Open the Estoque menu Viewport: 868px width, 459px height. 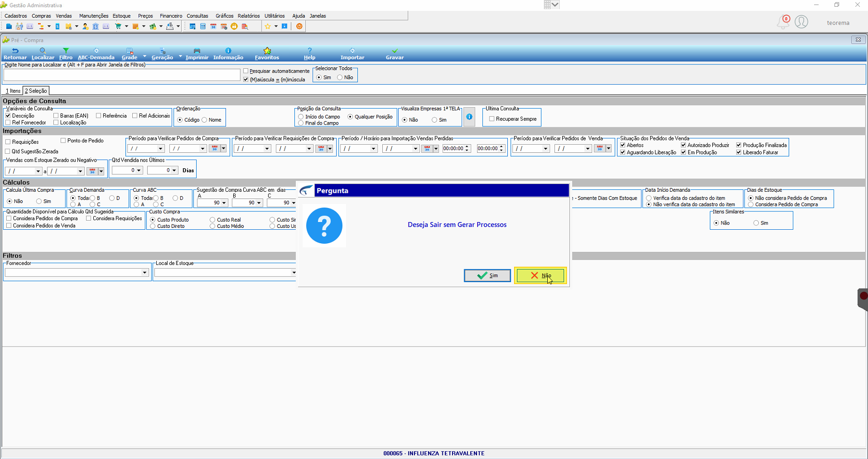[x=122, y=16]
